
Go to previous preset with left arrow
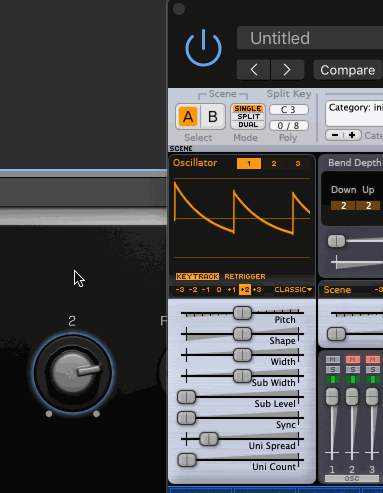[254, 70]
